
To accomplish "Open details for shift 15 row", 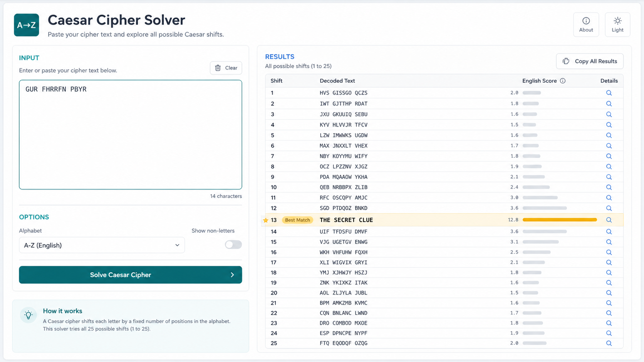I will (x=609, y=242).
